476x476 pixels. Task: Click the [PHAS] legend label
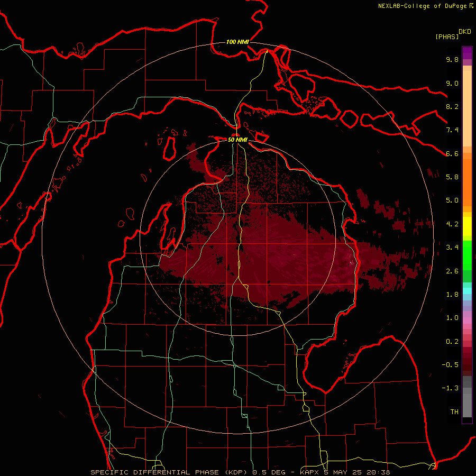coord(447,36)
